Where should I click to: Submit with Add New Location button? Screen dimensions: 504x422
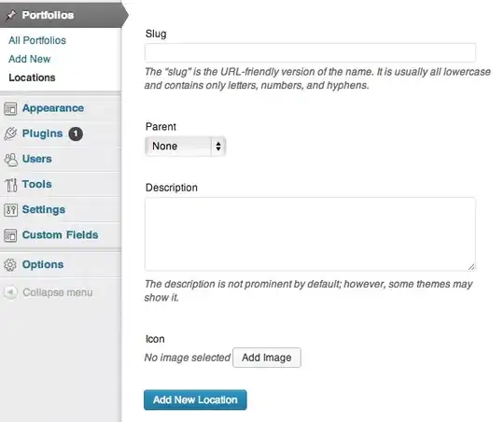pos(195,400)
